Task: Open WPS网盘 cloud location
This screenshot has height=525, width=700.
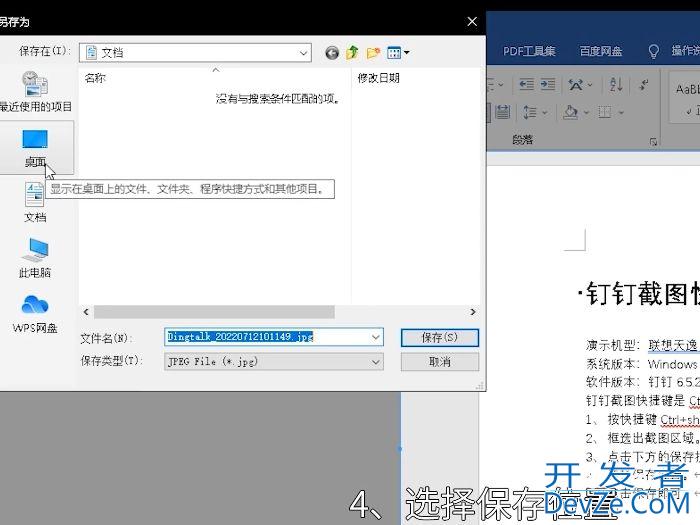Action: point(35,314)
